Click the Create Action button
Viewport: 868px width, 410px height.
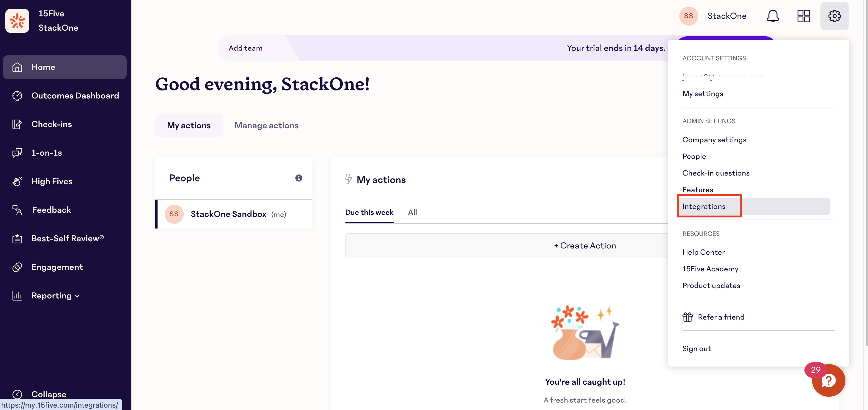tap(585, 245)
